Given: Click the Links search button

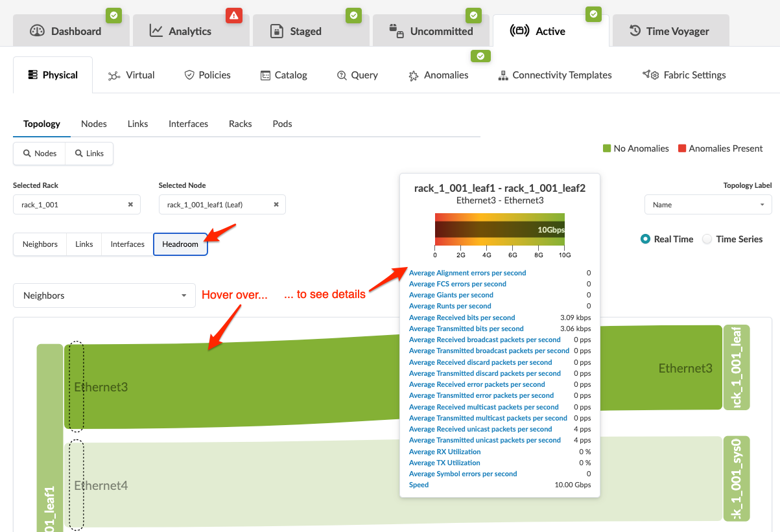Looking at the screenshot, I should (x=89, y=154).
